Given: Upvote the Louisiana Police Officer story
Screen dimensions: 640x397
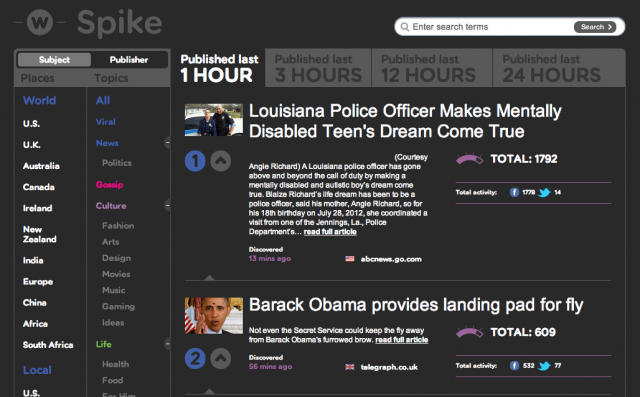Looking at the screenshot, I should point(220,161).
